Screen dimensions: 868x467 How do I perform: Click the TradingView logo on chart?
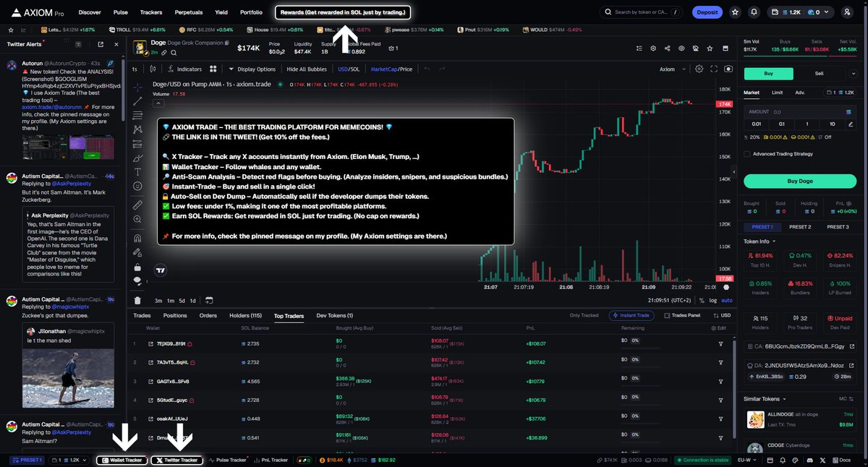click(160, 270)
